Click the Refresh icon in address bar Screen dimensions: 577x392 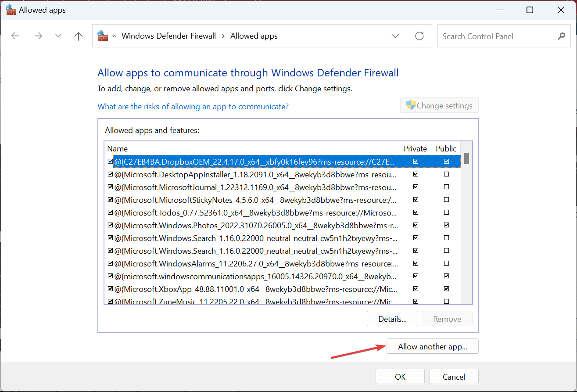click(x=419, y=36)
